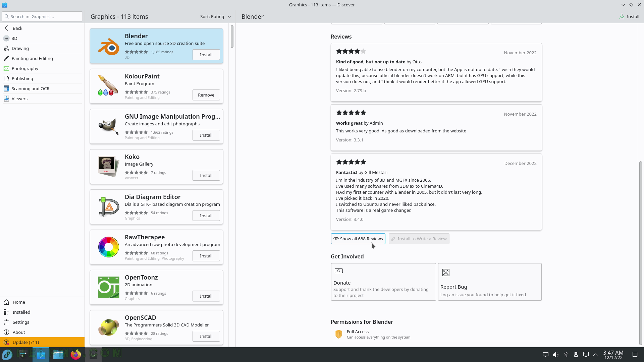The height and width of the screenshot is (362, 644).
Task: Open the Home page
Action: pos(42,302)
